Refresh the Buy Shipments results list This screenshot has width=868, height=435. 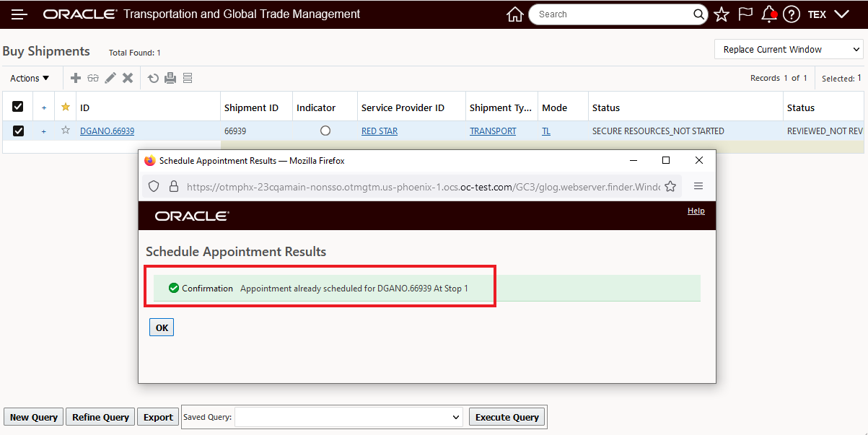point(153,78)
